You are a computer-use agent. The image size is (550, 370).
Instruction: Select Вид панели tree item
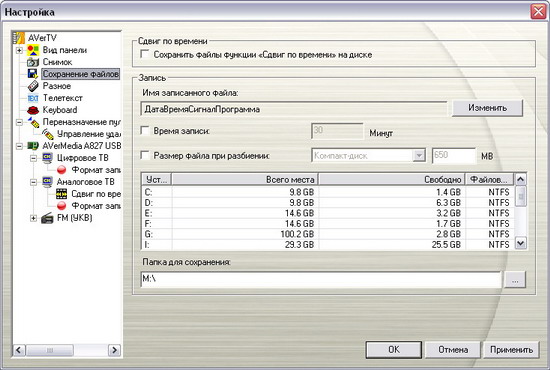(x=65, y=50)
